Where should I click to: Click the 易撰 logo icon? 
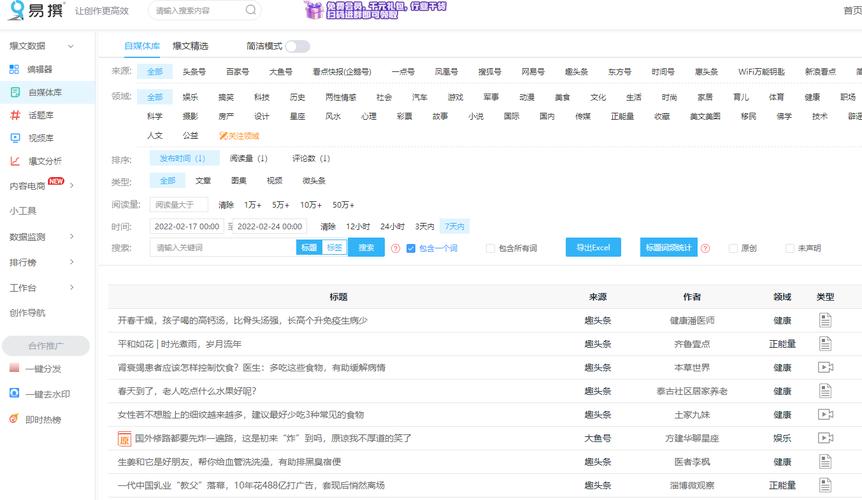point(16,10)
